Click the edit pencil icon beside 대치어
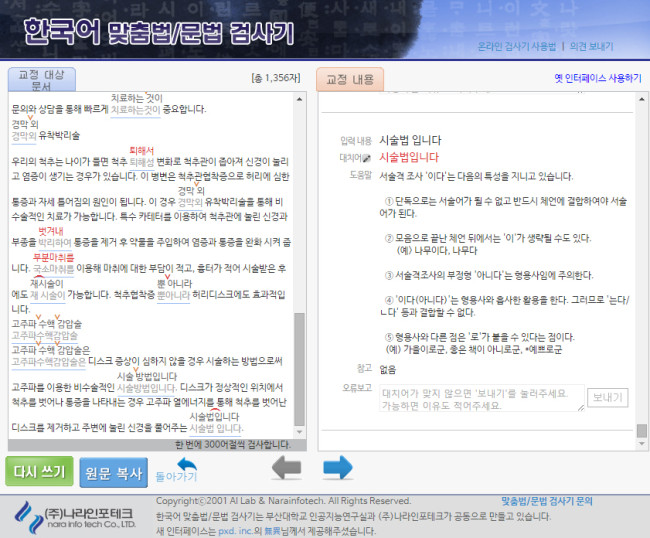This screenshot has width=650, height=538. [367, 157]
